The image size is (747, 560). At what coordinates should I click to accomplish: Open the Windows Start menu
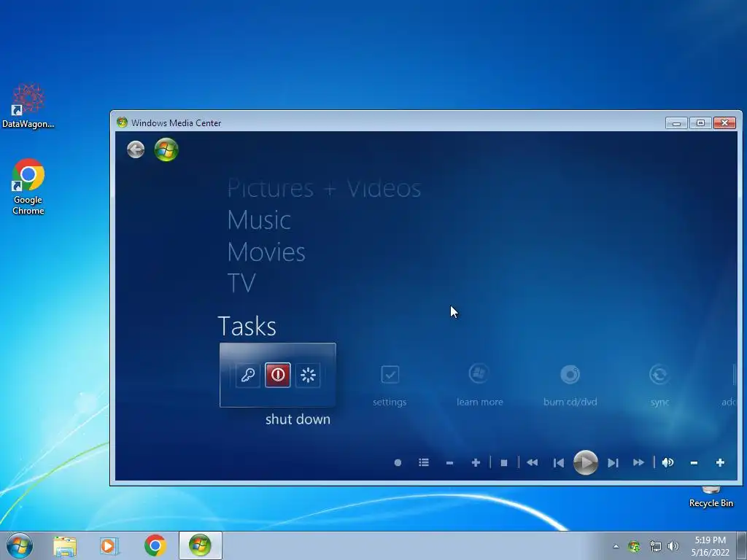pyautogui.click(x=20, y=545)
